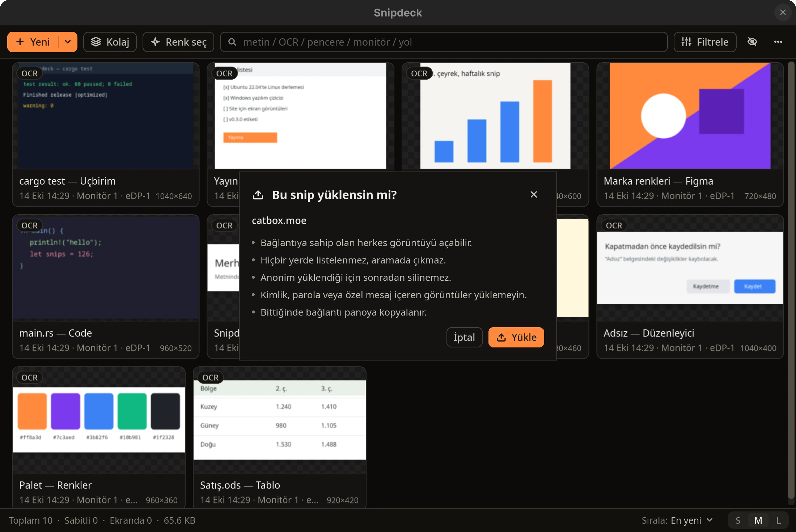Click the upload icon in dialog title
This screenshot has width=796, height=532.
pyautogui.click(x=258, y=195)
